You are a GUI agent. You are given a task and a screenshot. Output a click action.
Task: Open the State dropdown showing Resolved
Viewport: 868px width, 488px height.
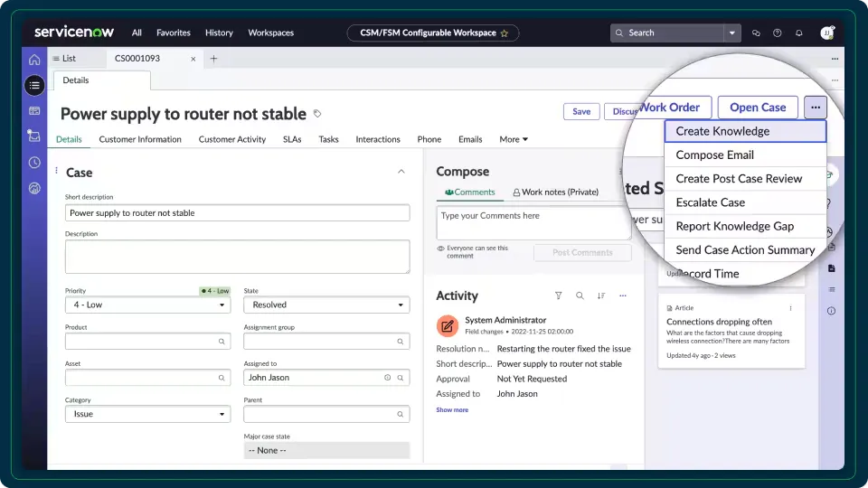[x=326, y=305]
